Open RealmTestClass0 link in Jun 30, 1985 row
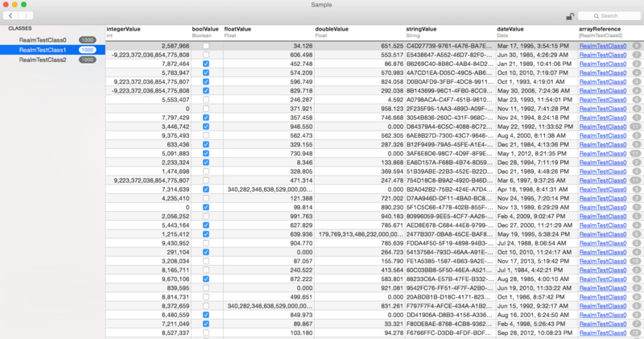Viewport: 644px width, 339px height. point(603,55)
